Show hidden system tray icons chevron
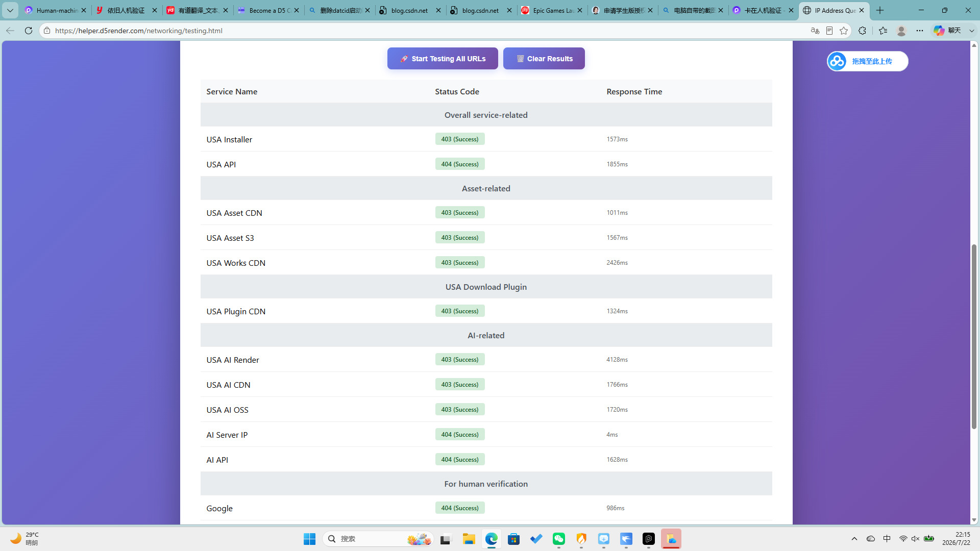The height and width of the screenshot is (551, 980). [854, 539]
